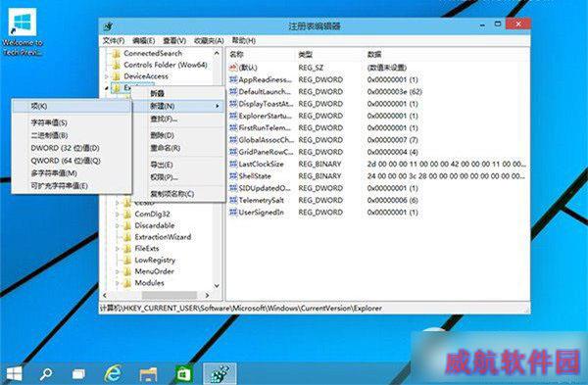Select the DefaultLaunch DWORD value icon
Image resolution: width=588 pixels, height=385 pixels.
(233, 91)
